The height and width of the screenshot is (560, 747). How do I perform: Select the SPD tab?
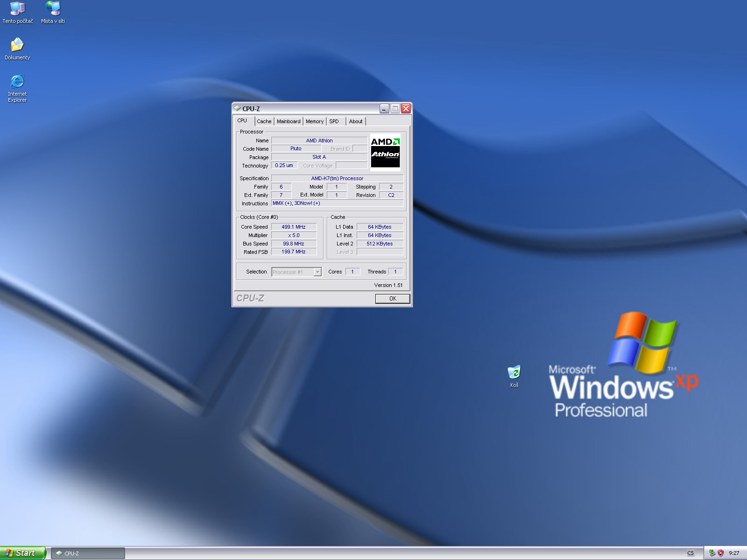[x=334, y=121]
